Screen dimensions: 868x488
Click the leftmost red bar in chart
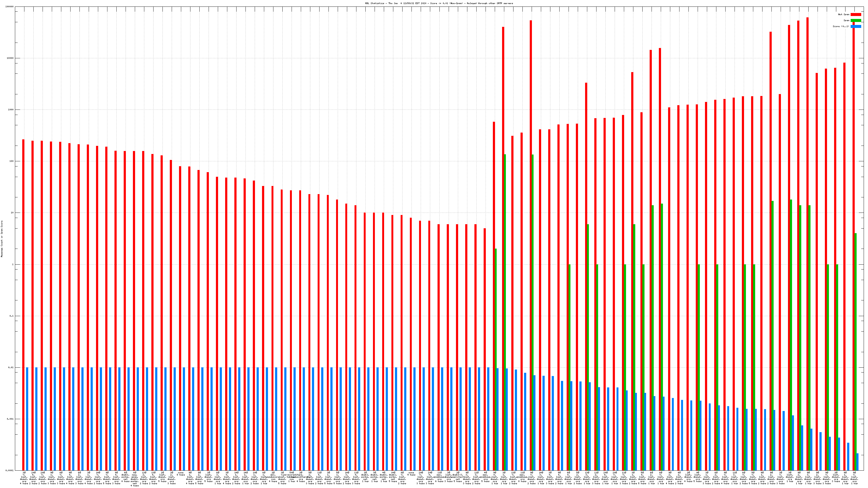point(23,303)
